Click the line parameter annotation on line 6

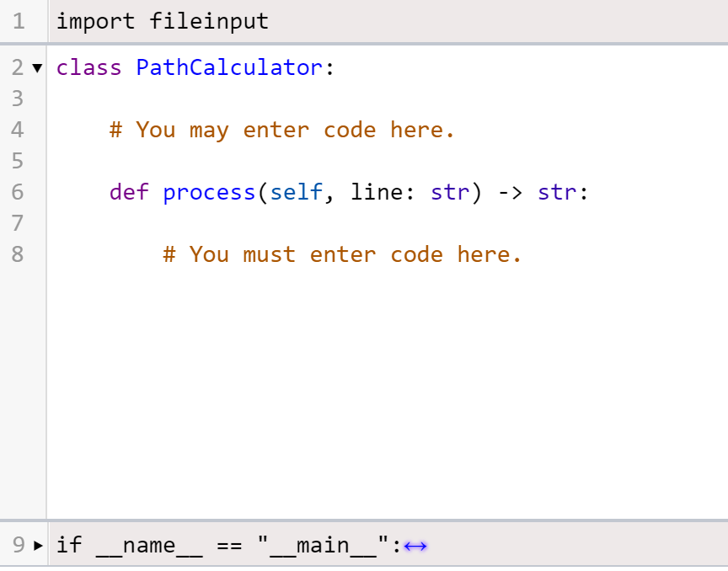point(450,192)
